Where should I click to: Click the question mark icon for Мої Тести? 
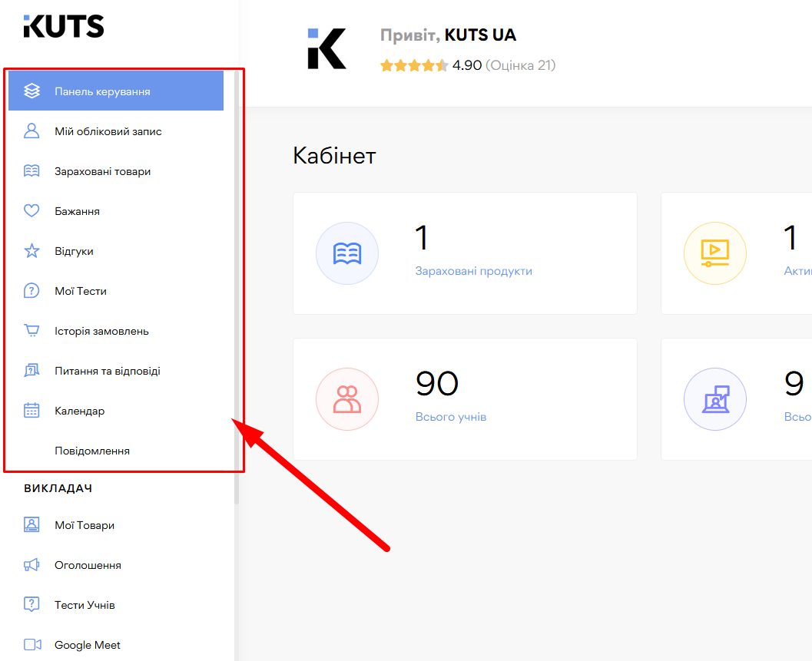click(31, 291)
